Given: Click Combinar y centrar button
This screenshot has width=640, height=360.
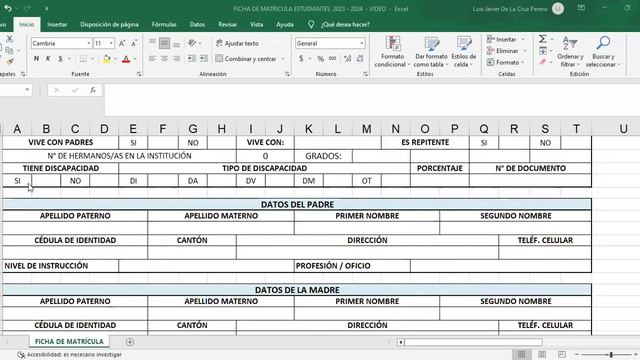Looking at the screenshot, I should coord(246,59).
